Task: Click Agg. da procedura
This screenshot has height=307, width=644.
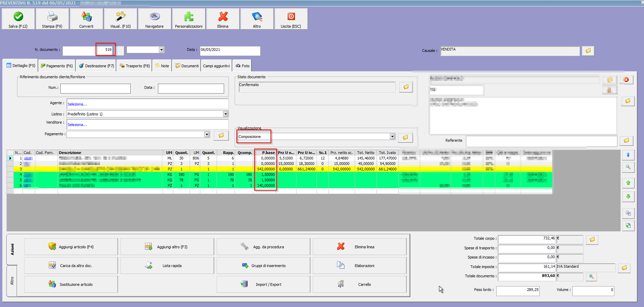Action: pyautogui.click(x=263, y=247)
